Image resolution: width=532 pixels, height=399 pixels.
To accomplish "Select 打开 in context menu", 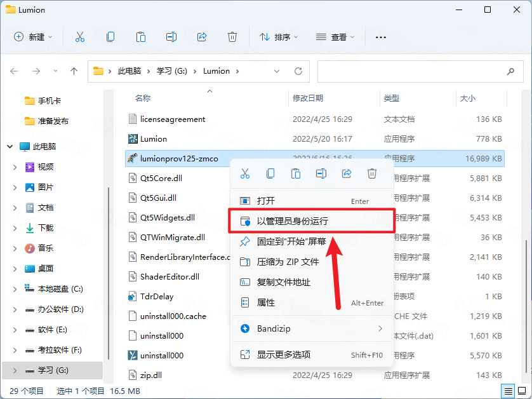I will (312, 201).
